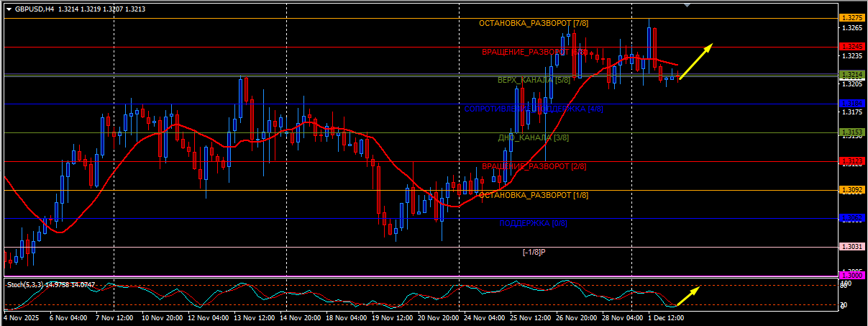Click the 4 Nov 2025 date label

pyautogui.click(x=22, y=317)
